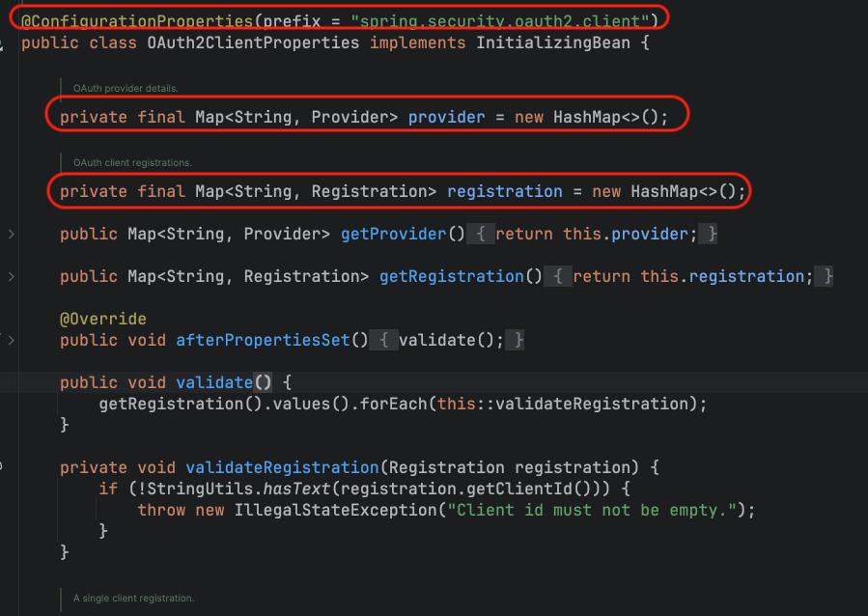Screen dimensions: 868x616
Task: Click the 'OAuth provider details.' doc comment
Action: (x=126, y=88)
